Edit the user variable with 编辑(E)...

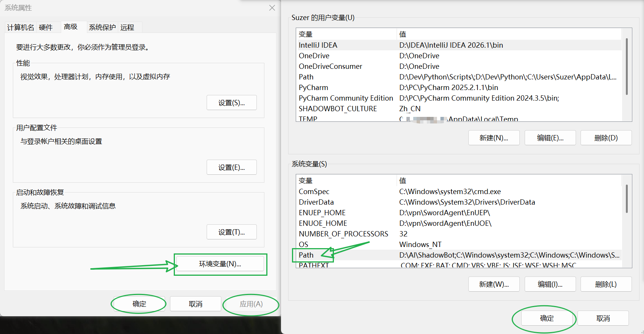pos(550,138)
